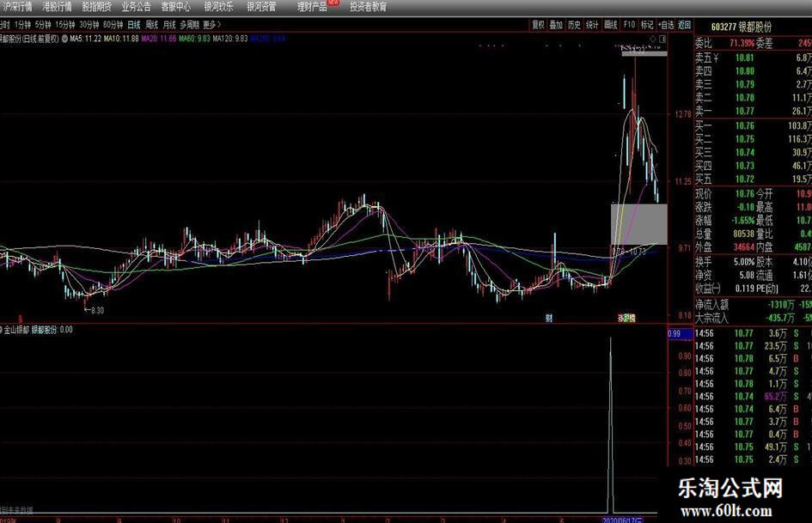The image size is (812, 523).
Task: Click the 总量 80538 value
Action: coord(743,234)
